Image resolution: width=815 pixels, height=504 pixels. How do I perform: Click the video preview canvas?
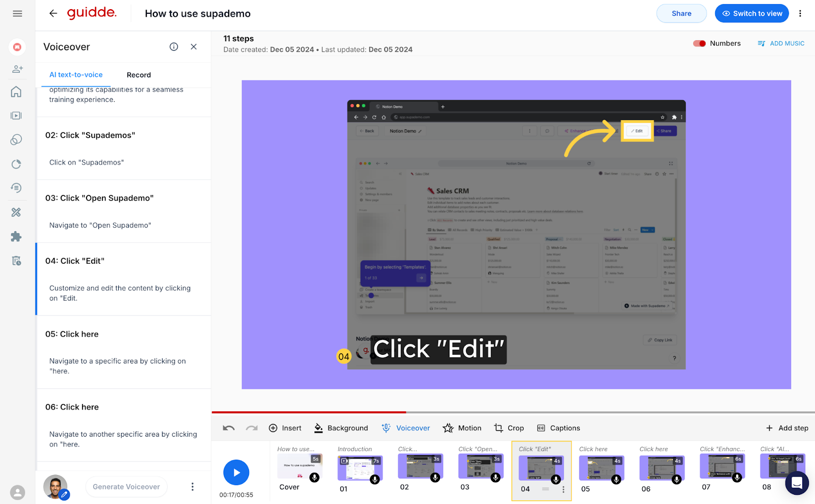click(516, 235)
